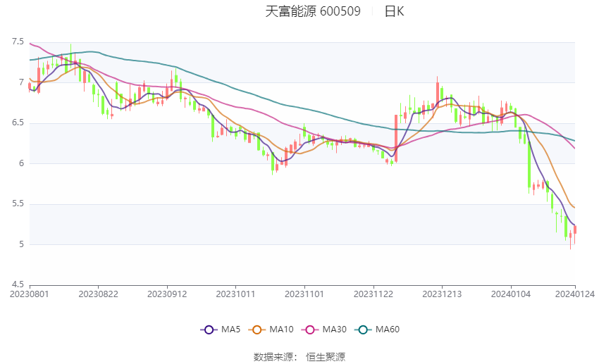Click the purple MA5 legend circle icon
This screenshot has height=364, width=599.
tap(209, 330)
